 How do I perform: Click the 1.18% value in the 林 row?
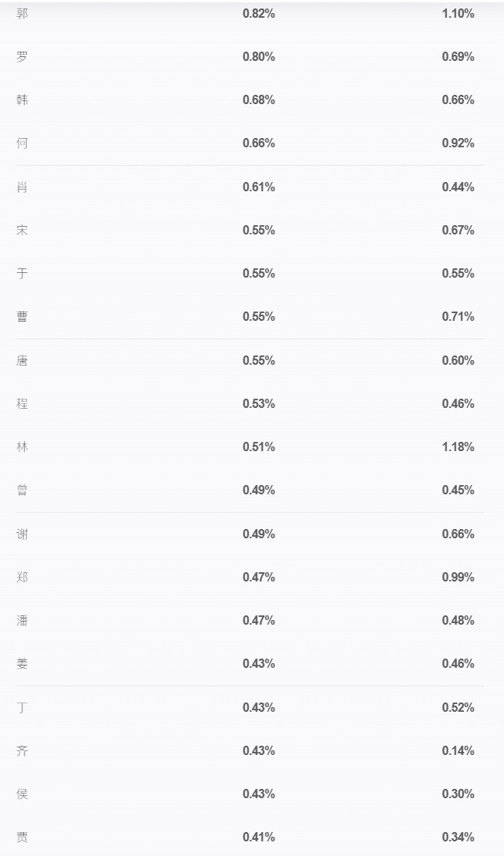point(458,447)
